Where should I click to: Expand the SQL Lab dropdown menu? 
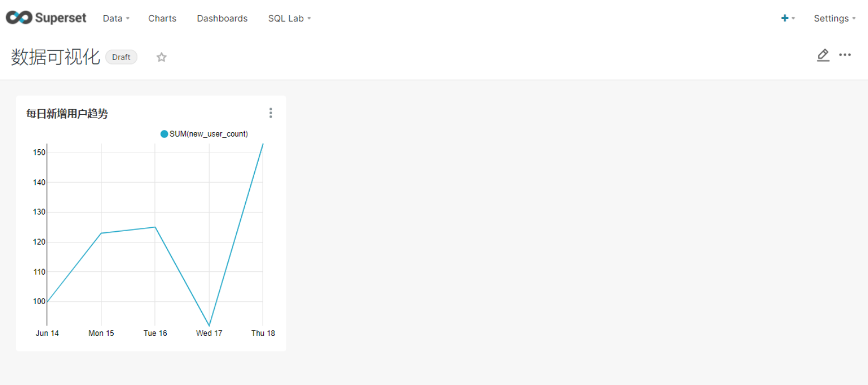(x=289, y=18)
